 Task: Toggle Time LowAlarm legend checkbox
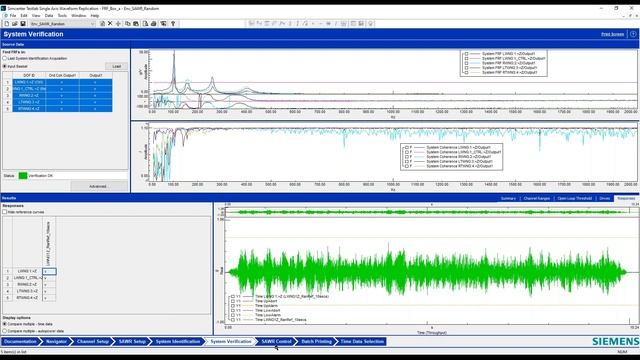click(x=233, y=315)
